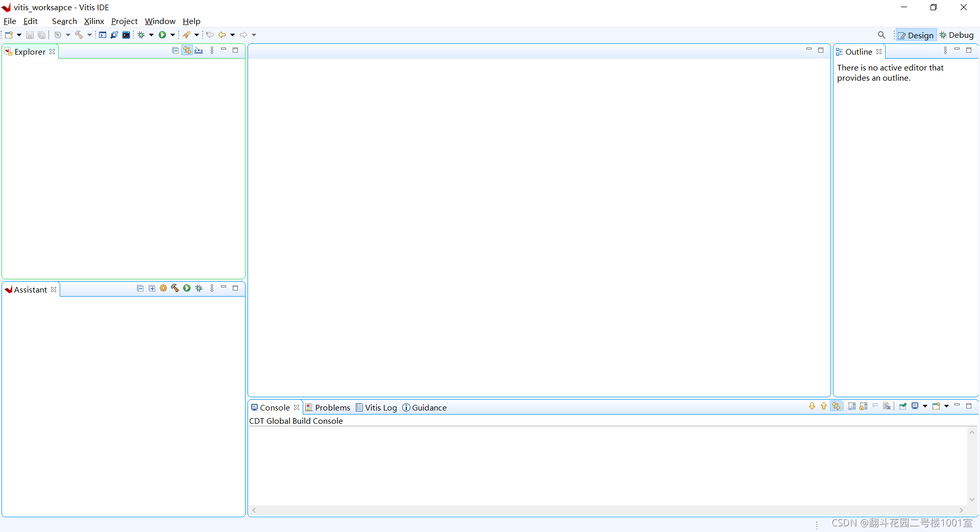Select the Vitis Log tab
This screenshot has width=980, height=532.
tap(376, 407)
